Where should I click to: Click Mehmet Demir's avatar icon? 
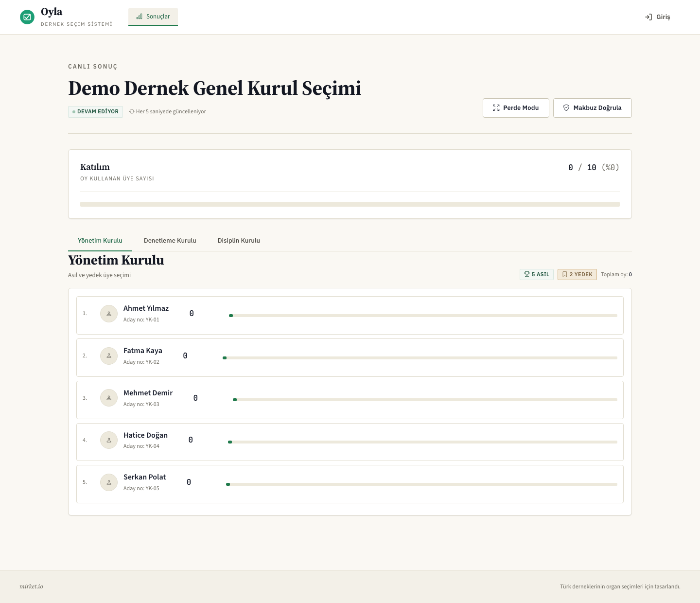pos(109,398)
